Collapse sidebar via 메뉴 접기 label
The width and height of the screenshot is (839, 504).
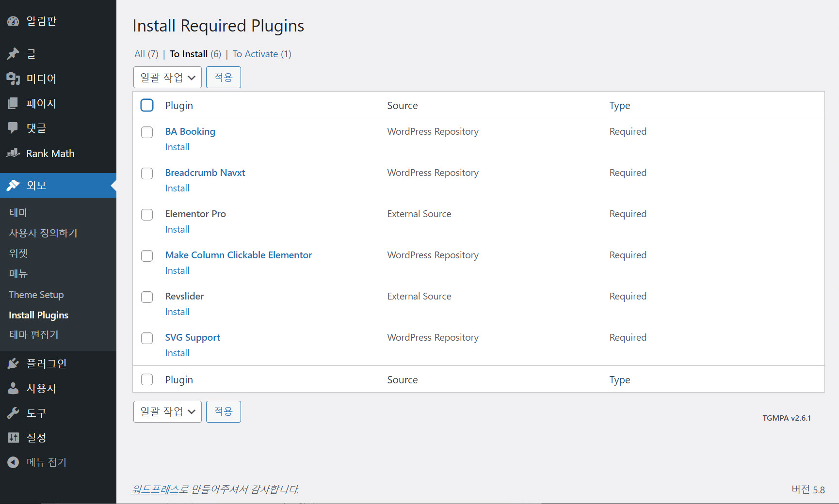[47, 462]
